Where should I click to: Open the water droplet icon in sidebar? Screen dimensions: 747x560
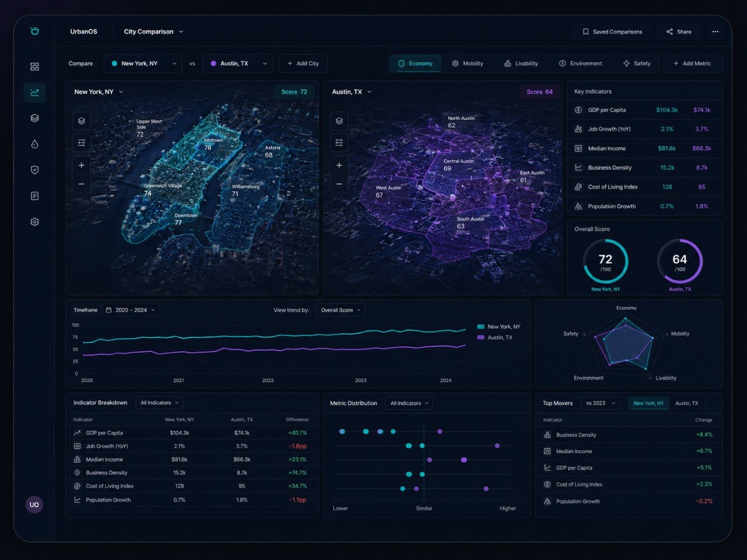tap(34, 144)
